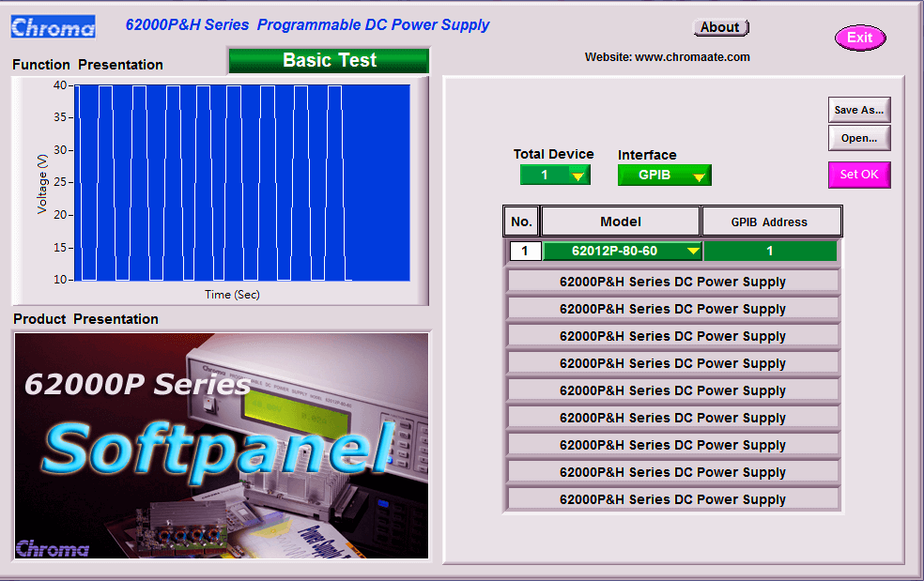This screenshot has width=924, height=581.
Task: Click the Chroma logo at top left
Action: coord(53,27)
